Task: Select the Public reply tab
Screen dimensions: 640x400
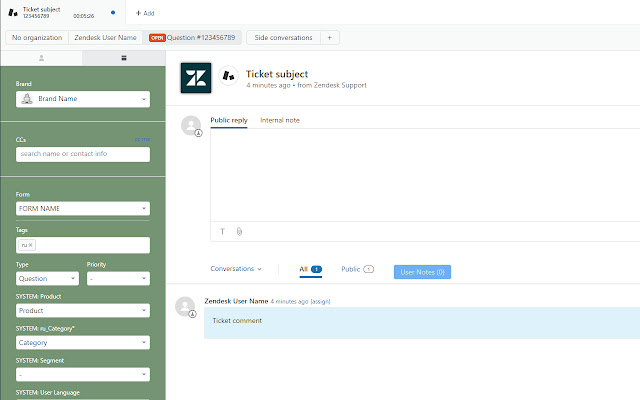Action: point(229,120)
